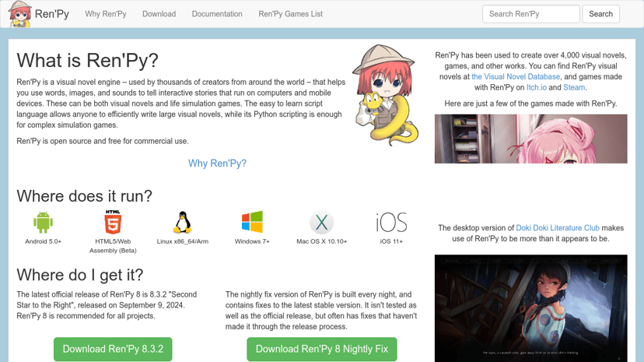
Task: Click the Windows 7+ label
Action: coord(252,241)
